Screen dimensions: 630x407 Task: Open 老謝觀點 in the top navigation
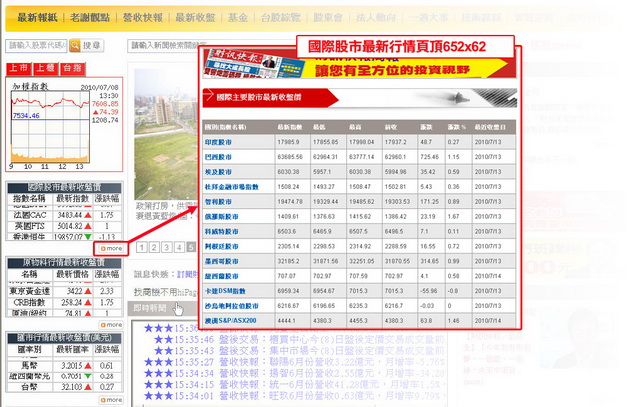click(90, 17)
